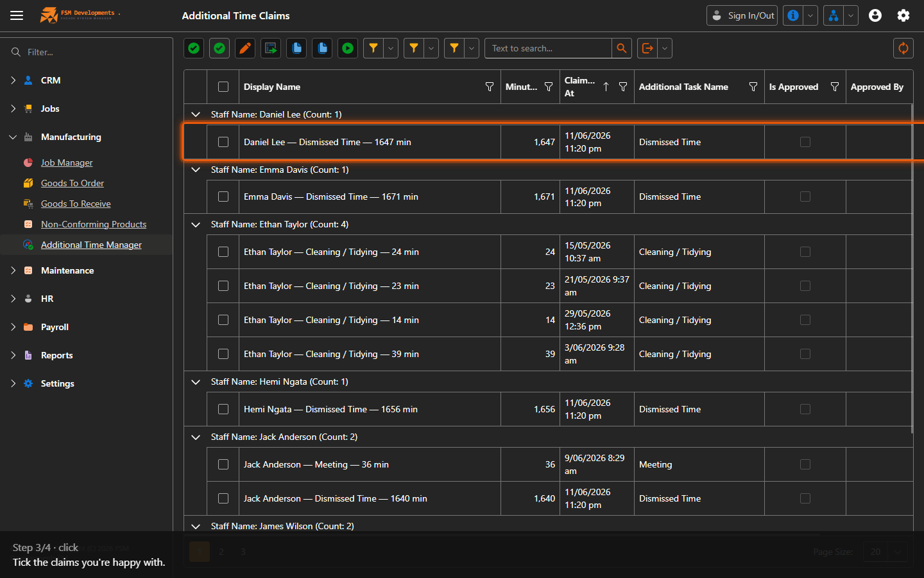Click the blue organisation hierarchy icon
The height and width of the screenshot is (578, 924).
[833, 15]
